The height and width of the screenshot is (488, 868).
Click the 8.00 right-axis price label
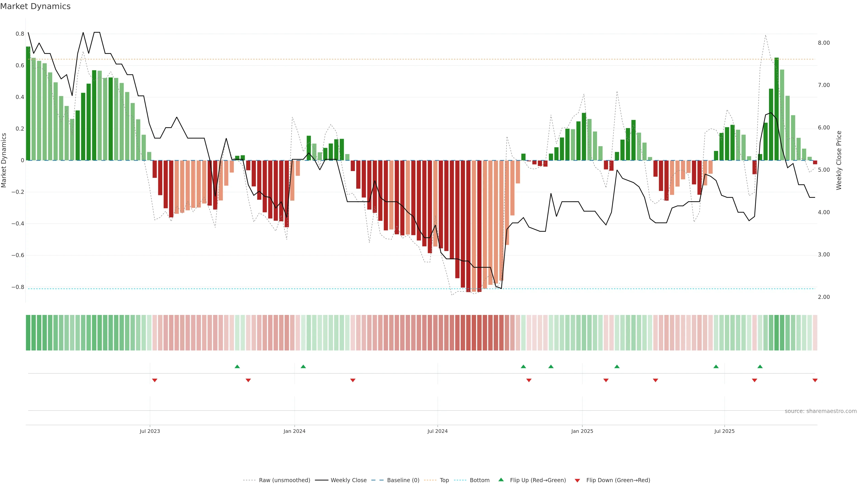tap(823, 43)
